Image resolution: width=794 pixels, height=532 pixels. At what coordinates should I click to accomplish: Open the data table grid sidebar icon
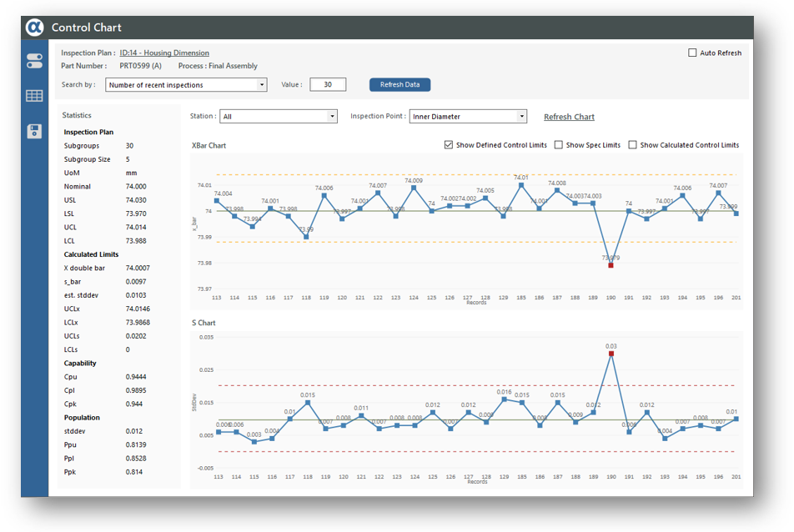coord(34,96)
